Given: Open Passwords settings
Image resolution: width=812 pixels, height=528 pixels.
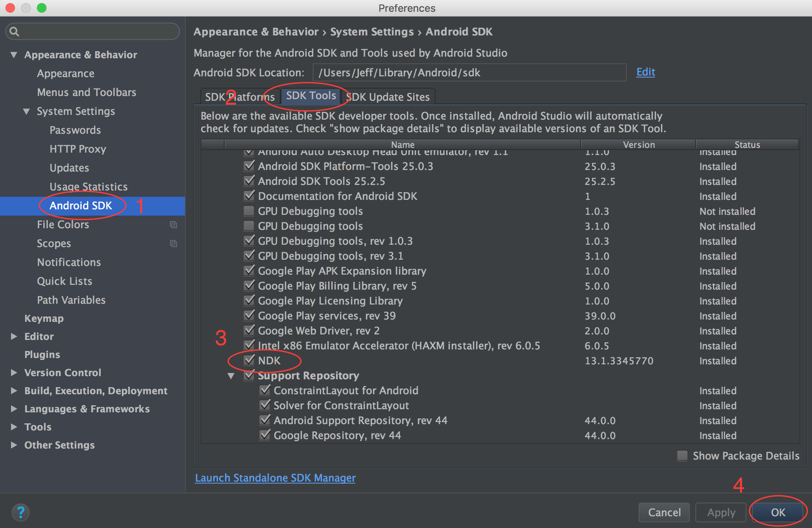Looking at the screenshot, I should tap(75, 130).
